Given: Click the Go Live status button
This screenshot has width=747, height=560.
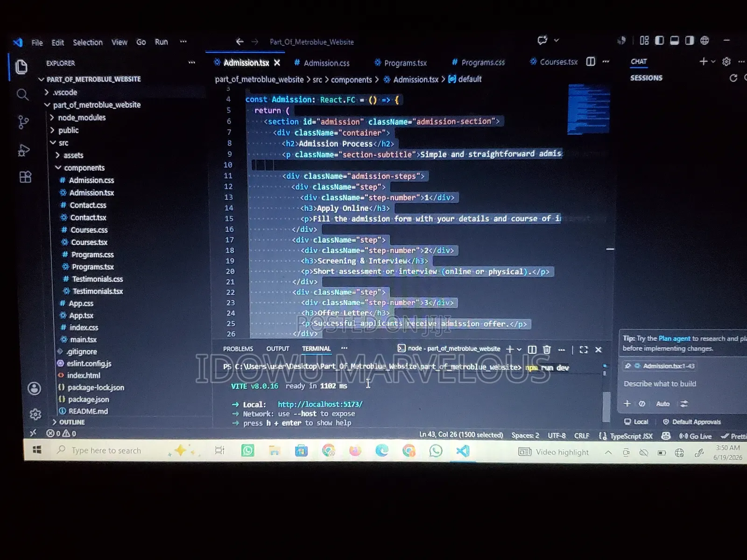Looking at the screenshot, I should tap(696, 436).
